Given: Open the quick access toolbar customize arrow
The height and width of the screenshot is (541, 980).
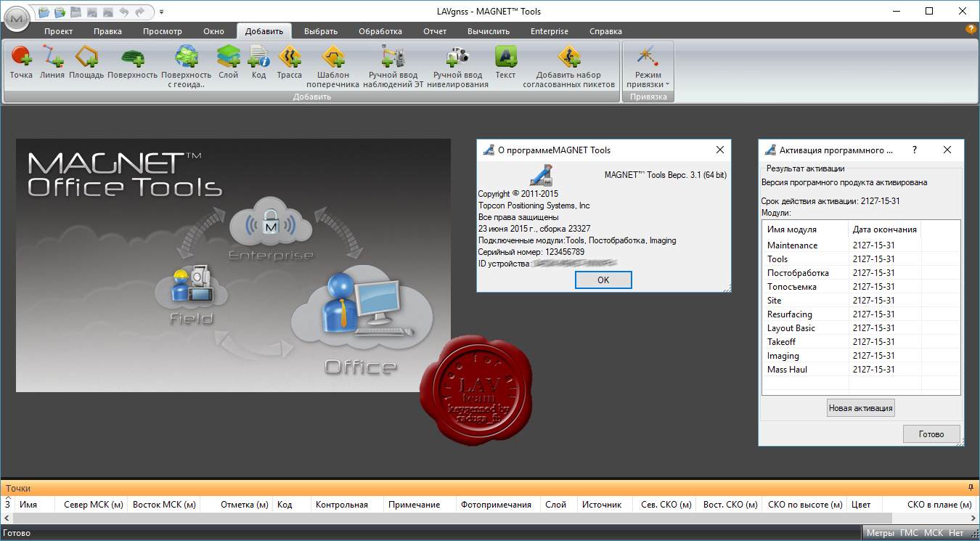Looking at the screenshot, I should (161, 12).
